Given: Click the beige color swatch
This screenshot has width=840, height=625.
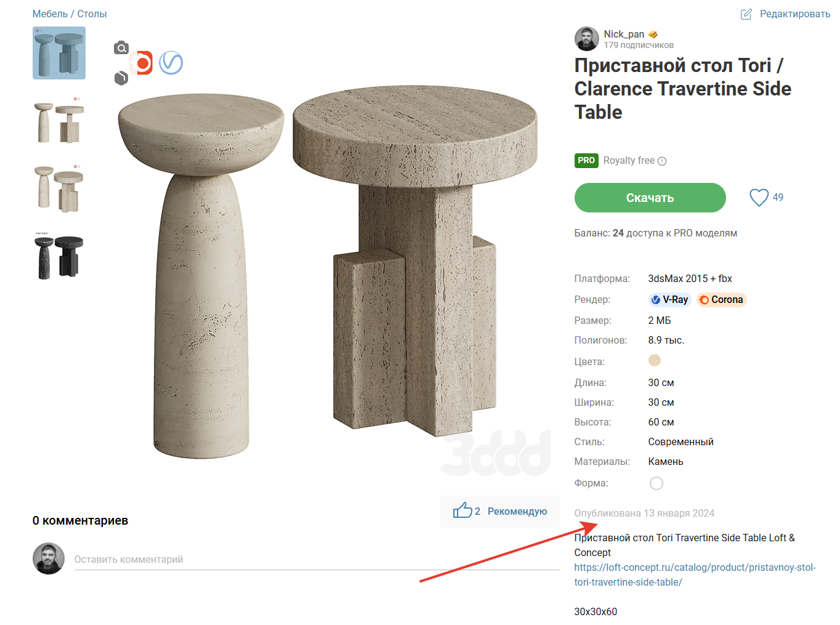Looking at the screenshot, I should pyautogui.click(x=655, y=360).
